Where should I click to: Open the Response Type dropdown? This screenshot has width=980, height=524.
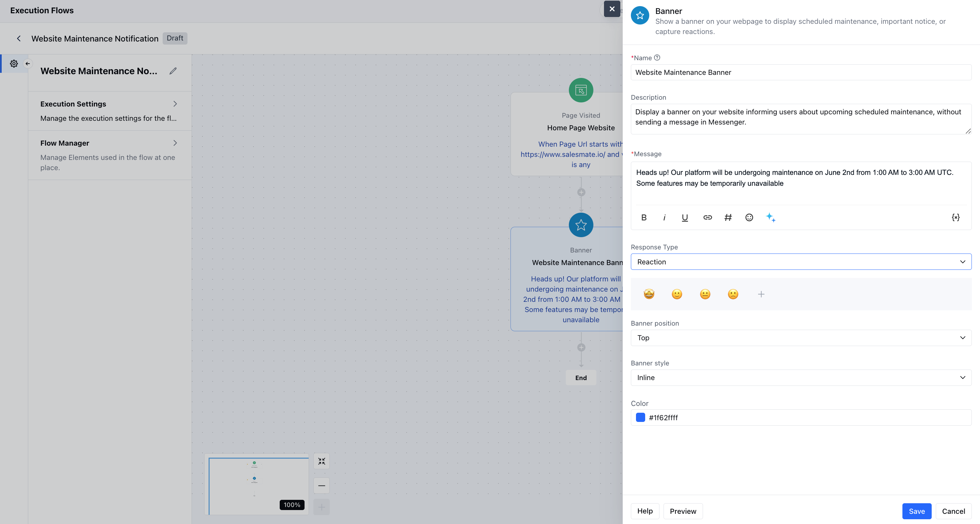point(801,262)
